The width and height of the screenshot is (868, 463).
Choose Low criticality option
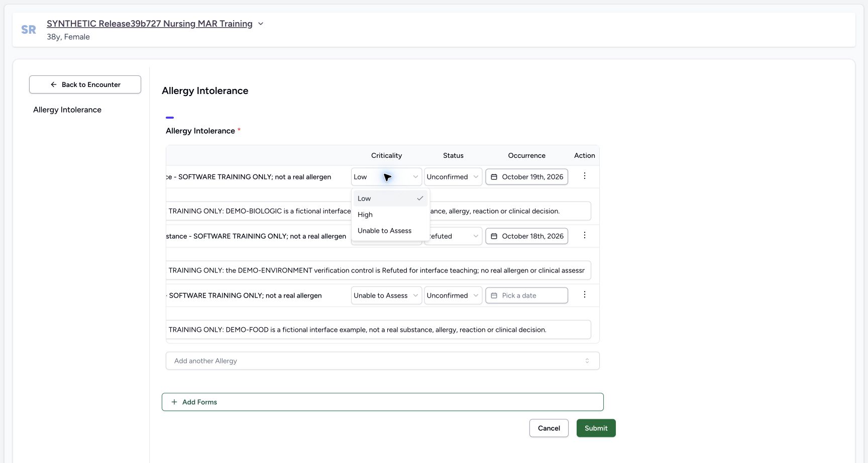click(390, 198)
